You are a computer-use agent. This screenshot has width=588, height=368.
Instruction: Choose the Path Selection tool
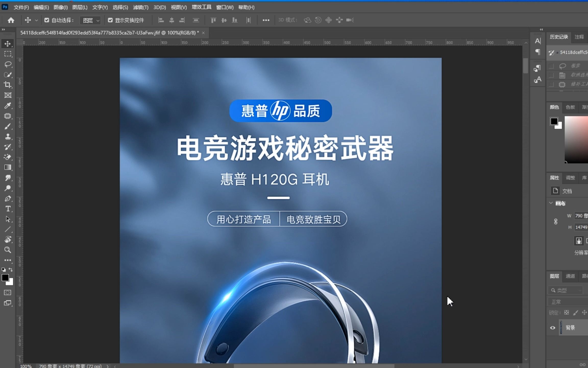coord(8,219)
